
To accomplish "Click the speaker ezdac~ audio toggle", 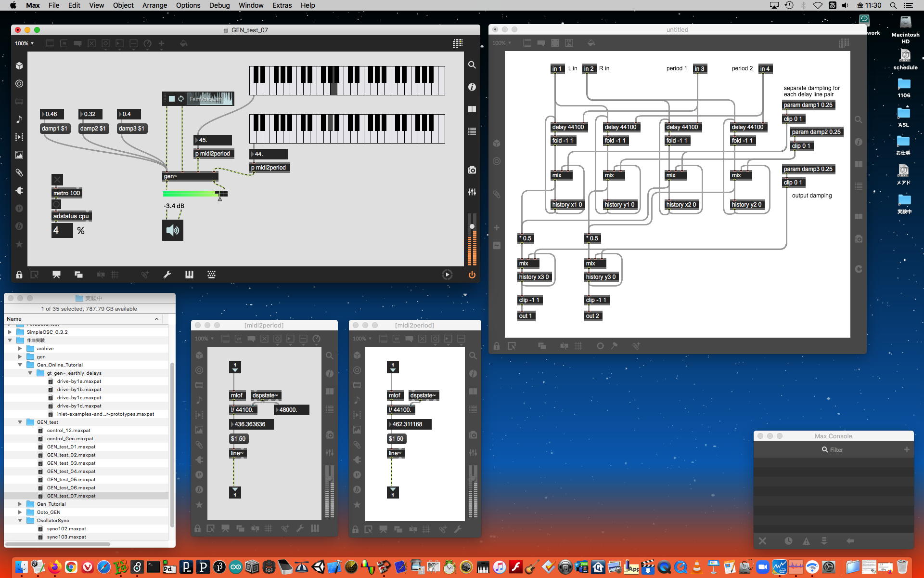I will (x=173, y=230).
